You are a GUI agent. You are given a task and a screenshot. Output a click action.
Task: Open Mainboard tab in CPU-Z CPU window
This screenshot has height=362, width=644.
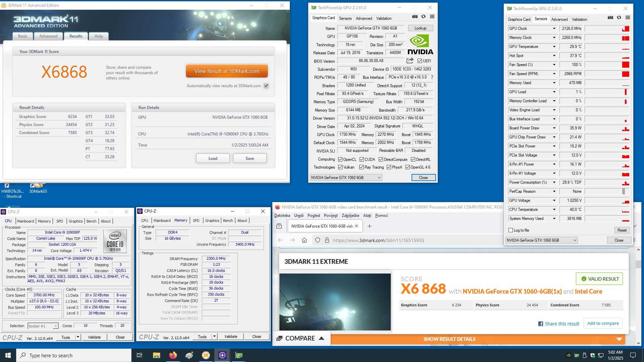pyautogui.click(x=25, y=221)
